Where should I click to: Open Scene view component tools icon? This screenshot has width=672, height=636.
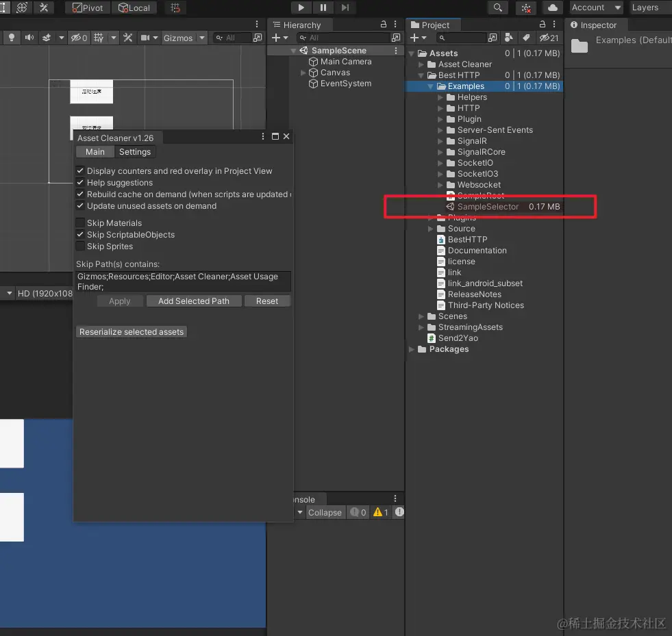[x=127, y=38]
